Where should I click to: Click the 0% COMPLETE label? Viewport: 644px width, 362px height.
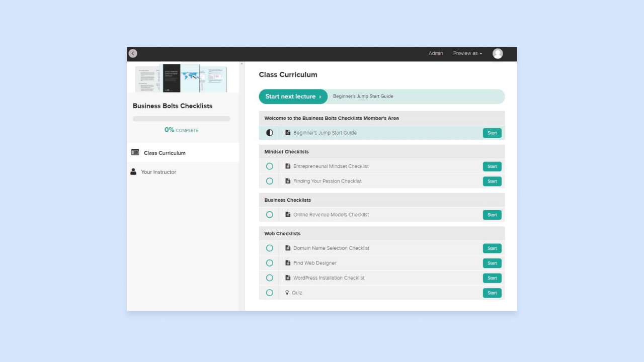point(182,130)
